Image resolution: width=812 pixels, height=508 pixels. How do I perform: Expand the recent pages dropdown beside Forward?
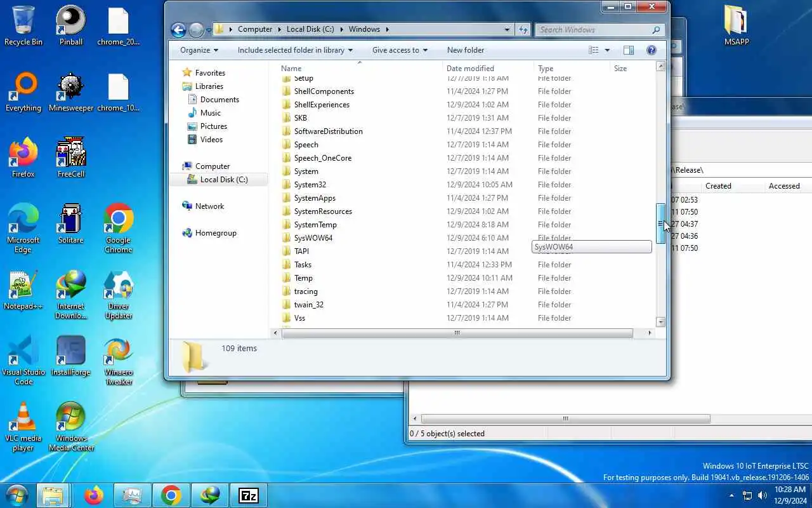tap(208, 30)
